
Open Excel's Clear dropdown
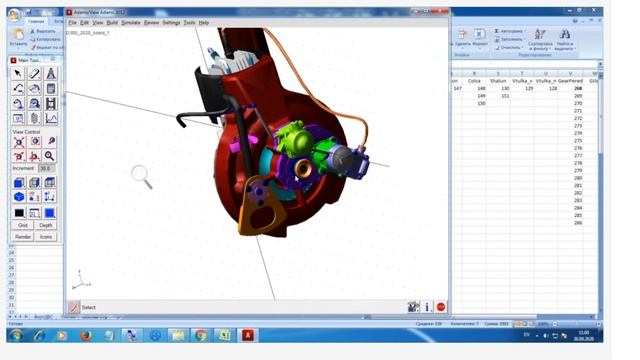click(508, 47)
